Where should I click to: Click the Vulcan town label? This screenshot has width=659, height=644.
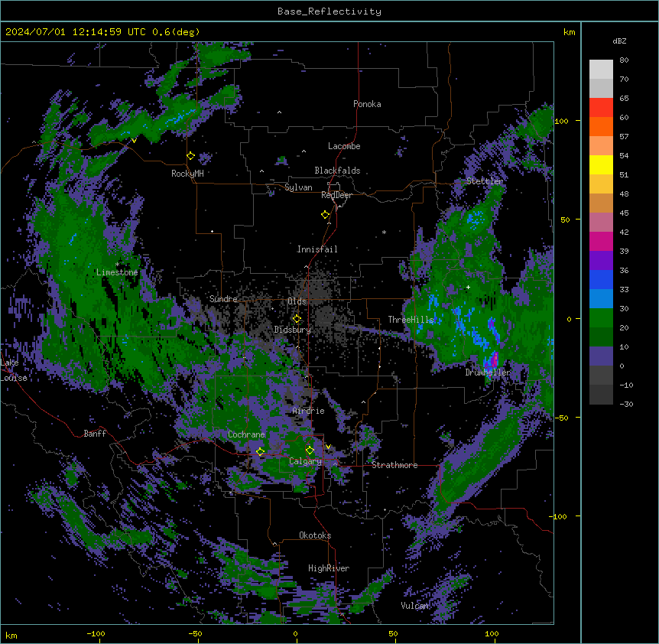tap(414, 606)
